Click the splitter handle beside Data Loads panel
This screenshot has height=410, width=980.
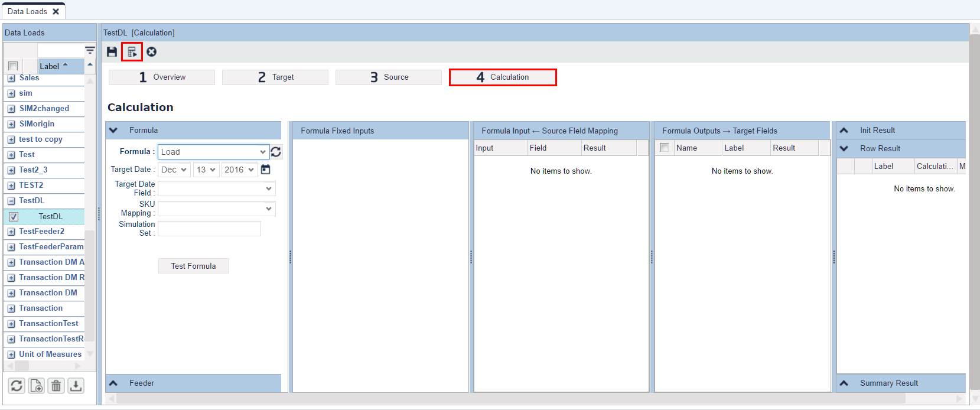pos(99,214)
